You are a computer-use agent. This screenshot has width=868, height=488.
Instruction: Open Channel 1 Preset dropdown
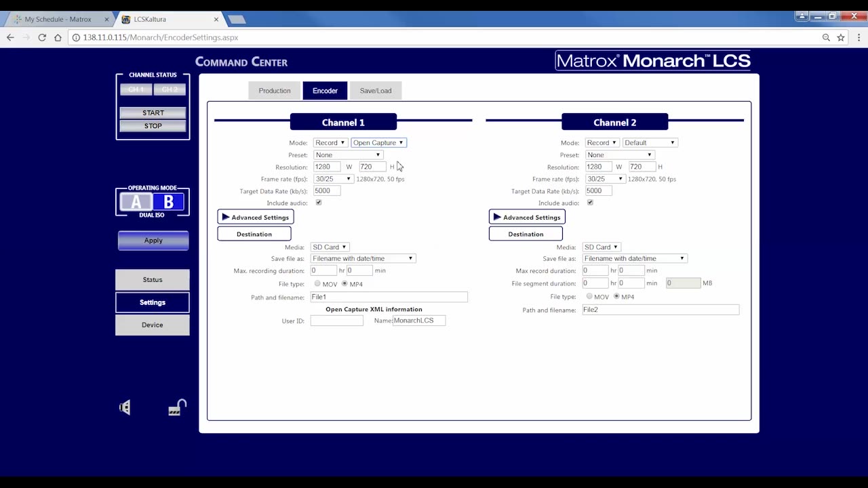click(348, 155)
